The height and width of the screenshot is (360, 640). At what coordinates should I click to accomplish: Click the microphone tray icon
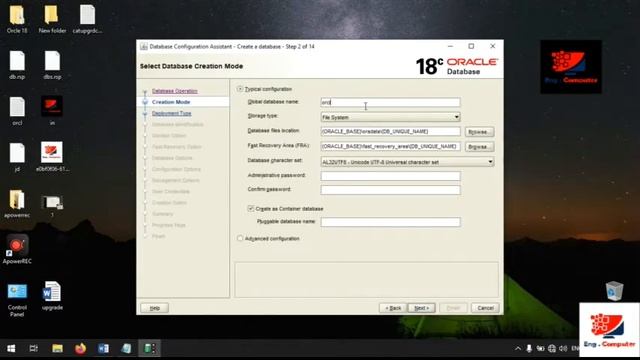click(529, 349)
